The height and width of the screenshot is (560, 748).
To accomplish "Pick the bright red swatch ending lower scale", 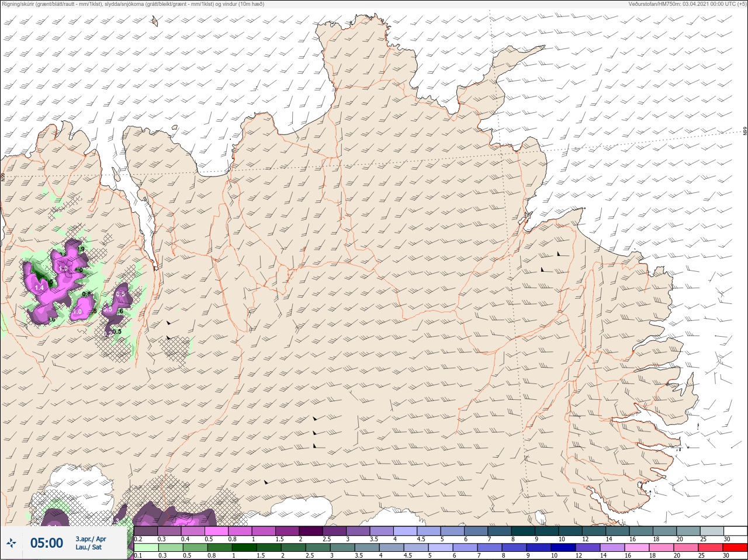I will tap(735, 547).
